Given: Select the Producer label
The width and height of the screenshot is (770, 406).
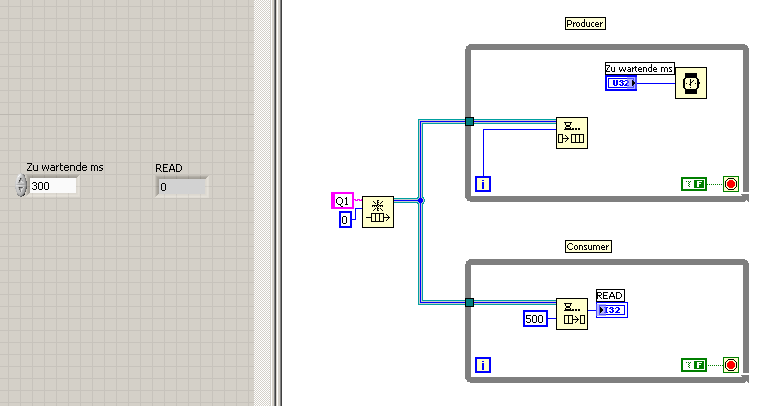Looking at the screenshot, I should pos(585,24).
